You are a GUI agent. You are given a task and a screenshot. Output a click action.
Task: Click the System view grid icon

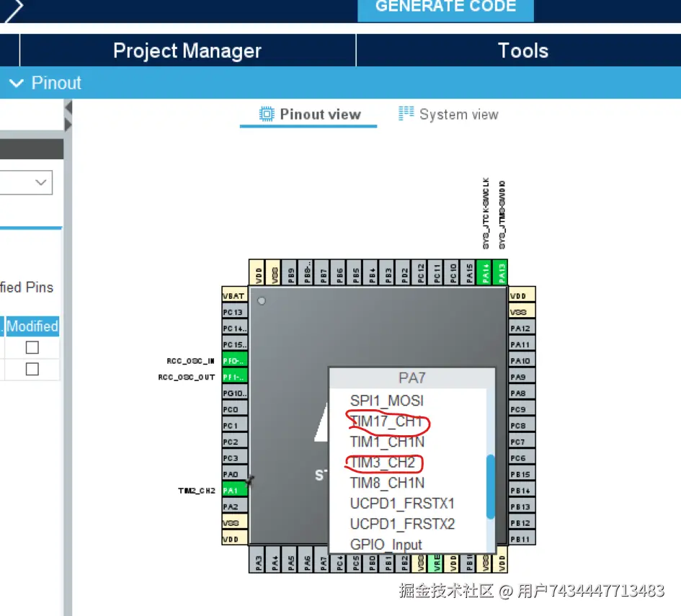pyautogui.click(x=406, y=114)
